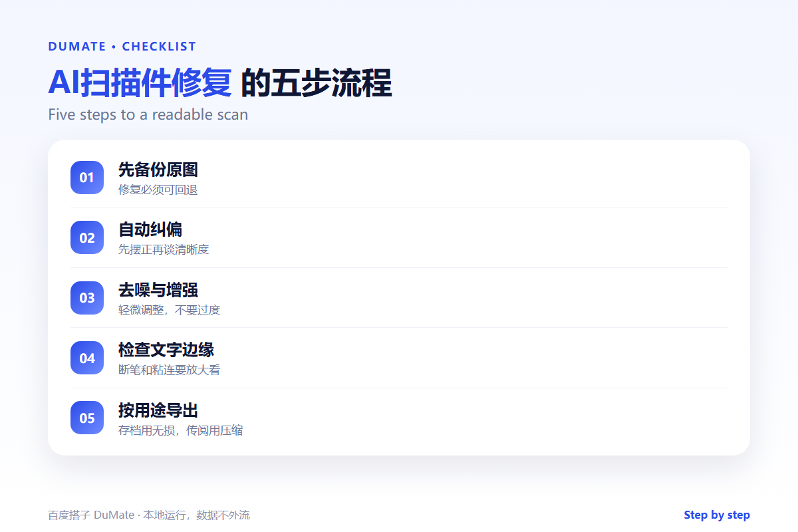Click the 02 step number badge

(87, 237)
